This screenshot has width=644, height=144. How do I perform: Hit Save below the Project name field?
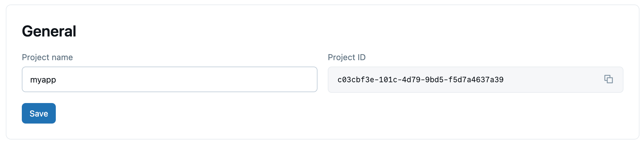pyautogui.click(x=39, y=113)
